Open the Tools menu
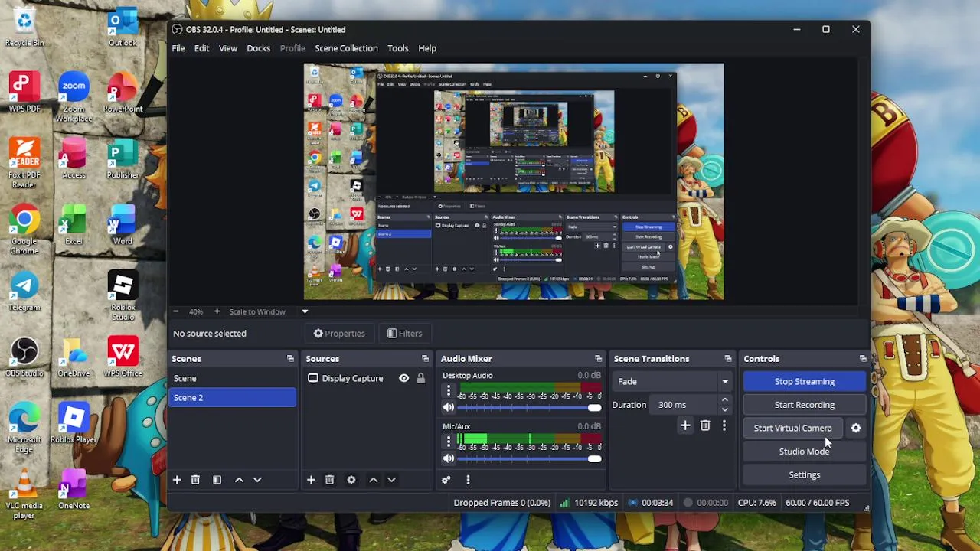 pyautogui.click(x=397, y=48)
